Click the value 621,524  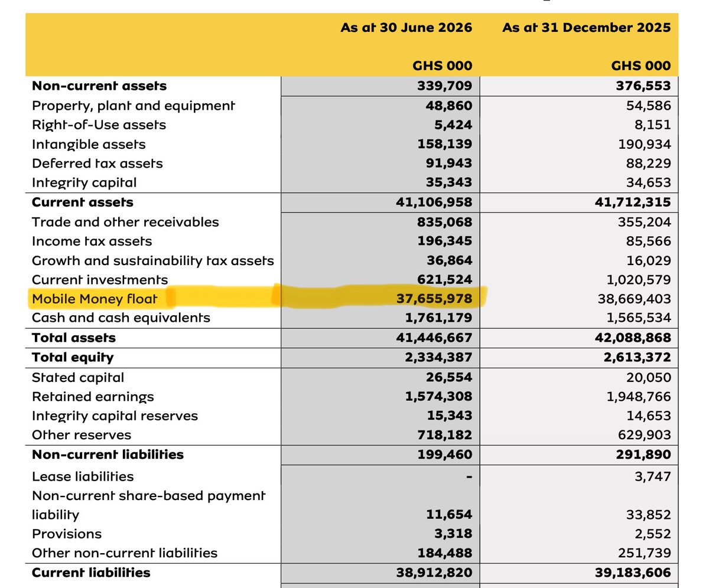(445, 280)
